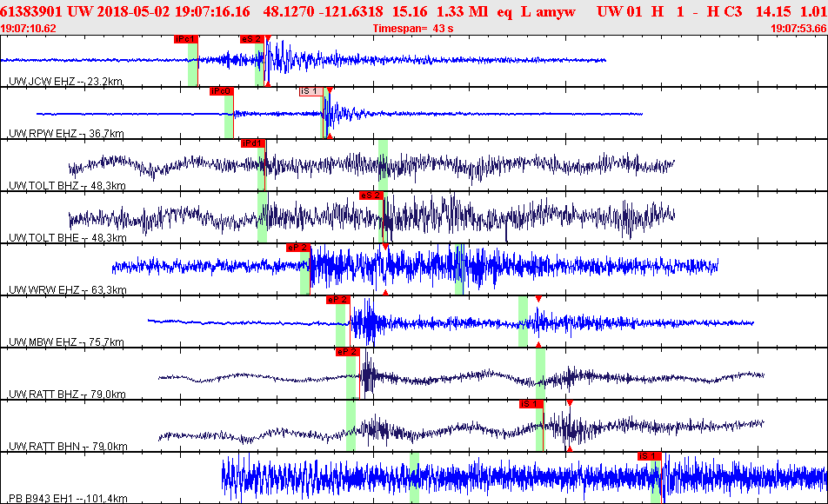Click station label UW.TOLT BHE 48.3km
Image resolution: width=828 pixels, height=504 pixels.
click(x=68, y=238)
